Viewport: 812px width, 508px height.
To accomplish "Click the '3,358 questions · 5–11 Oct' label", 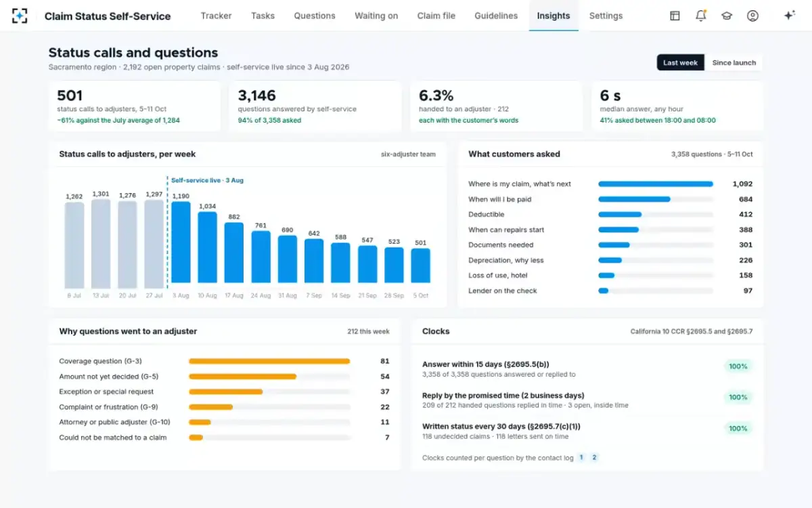I will [712, 154].
